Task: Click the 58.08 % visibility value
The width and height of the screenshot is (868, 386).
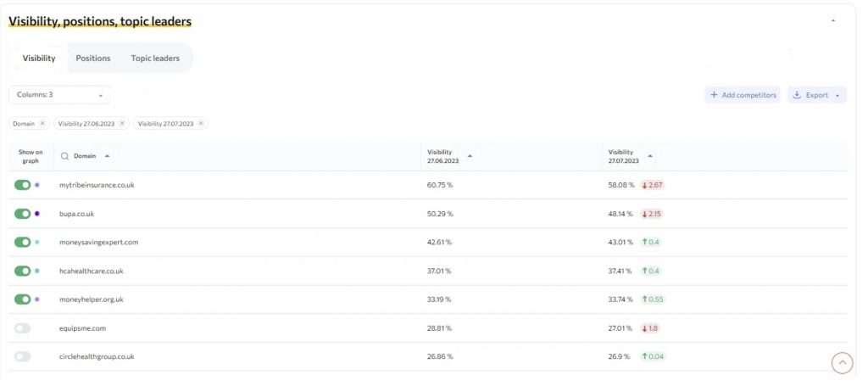Action: (621, 185)
